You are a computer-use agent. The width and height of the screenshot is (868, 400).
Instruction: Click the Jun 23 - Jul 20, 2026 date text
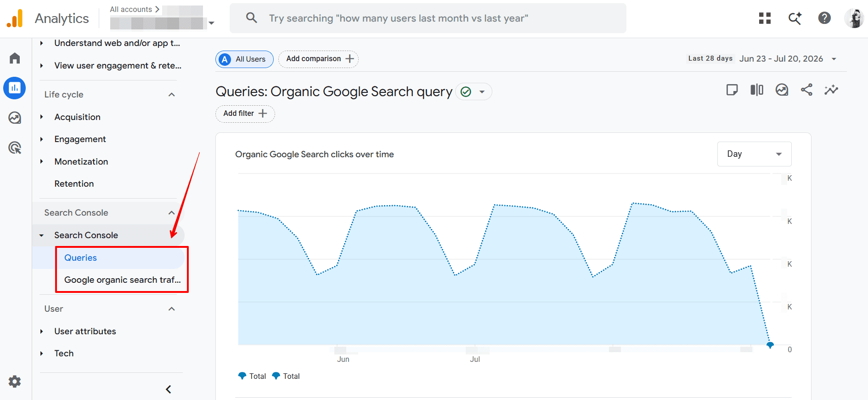pyautogui.click(x=781, y=59)
